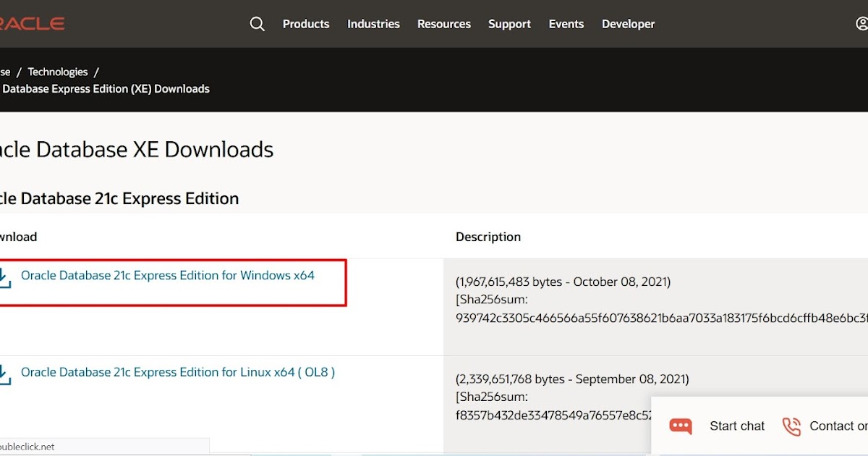Screen dimensions: 868x456
Task: Open the Developer menu
Action: coord(628,23)
